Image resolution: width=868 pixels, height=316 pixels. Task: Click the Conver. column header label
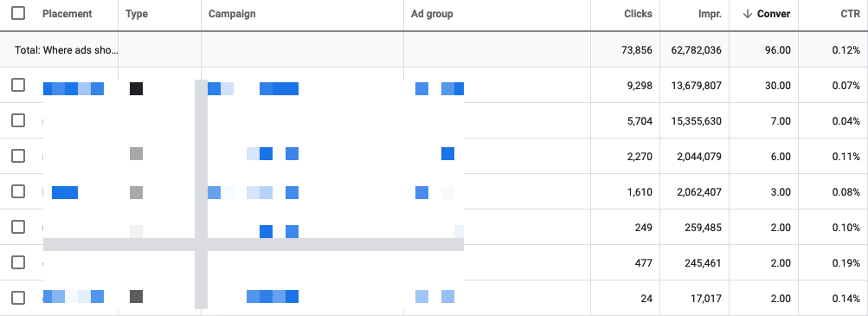(x=774, y=14)
